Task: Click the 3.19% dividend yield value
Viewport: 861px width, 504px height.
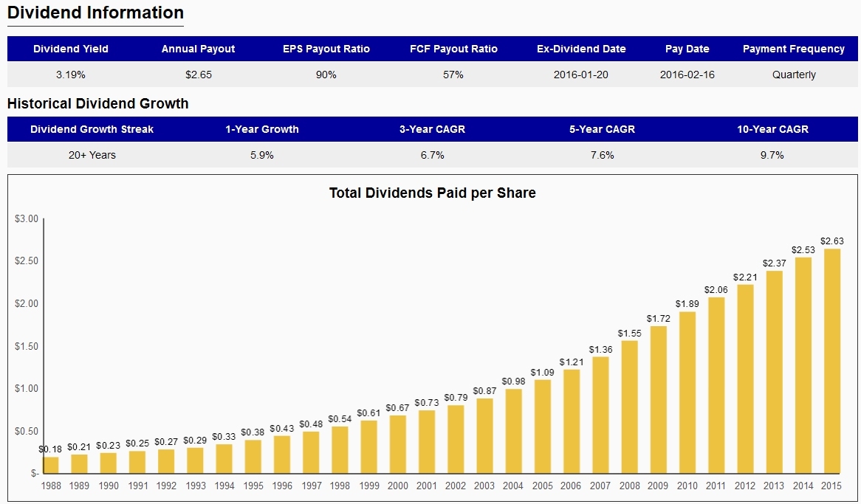Action: click(x=71, y=75)
